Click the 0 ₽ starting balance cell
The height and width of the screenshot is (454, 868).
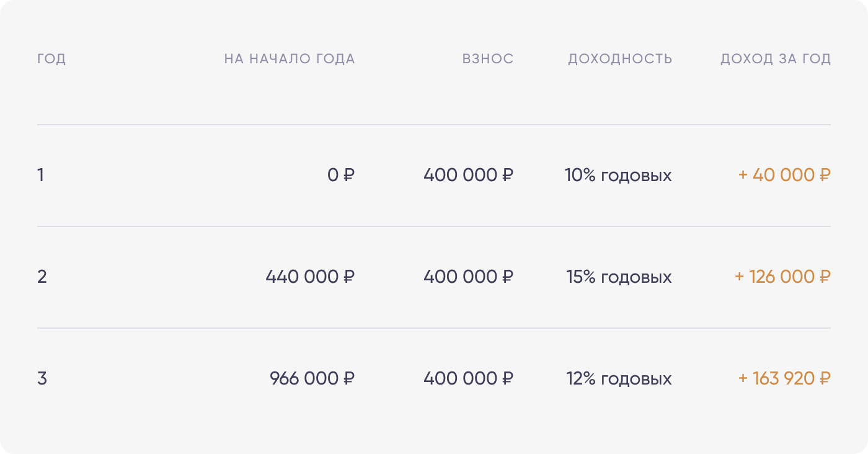tap(341, 176)
